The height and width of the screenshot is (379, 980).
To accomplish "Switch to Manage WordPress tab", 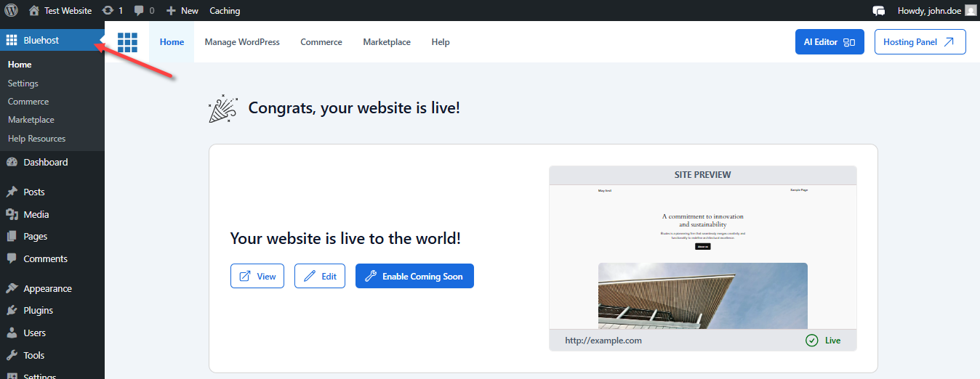I will 242,42.
